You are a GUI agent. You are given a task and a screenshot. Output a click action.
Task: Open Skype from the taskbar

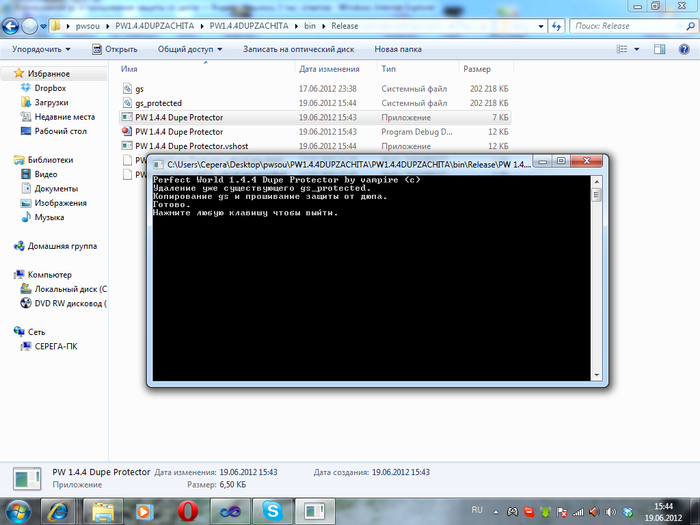(x=273, y=511)
